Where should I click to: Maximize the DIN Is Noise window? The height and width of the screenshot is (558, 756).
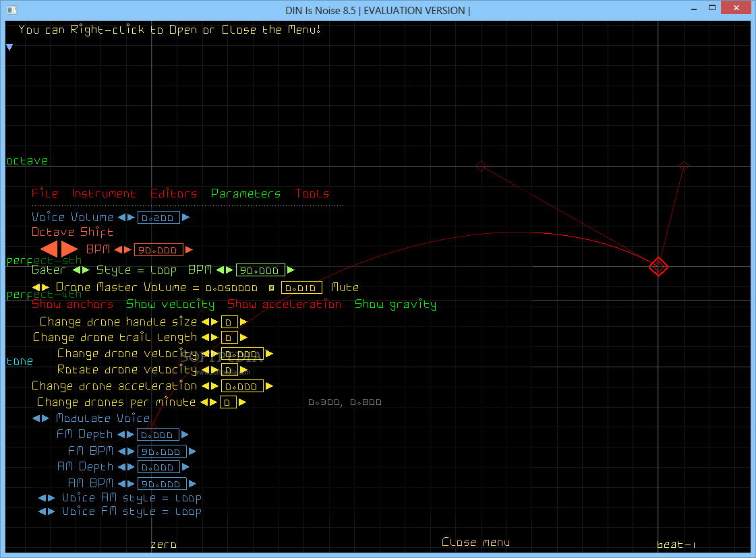pos(712,7)
